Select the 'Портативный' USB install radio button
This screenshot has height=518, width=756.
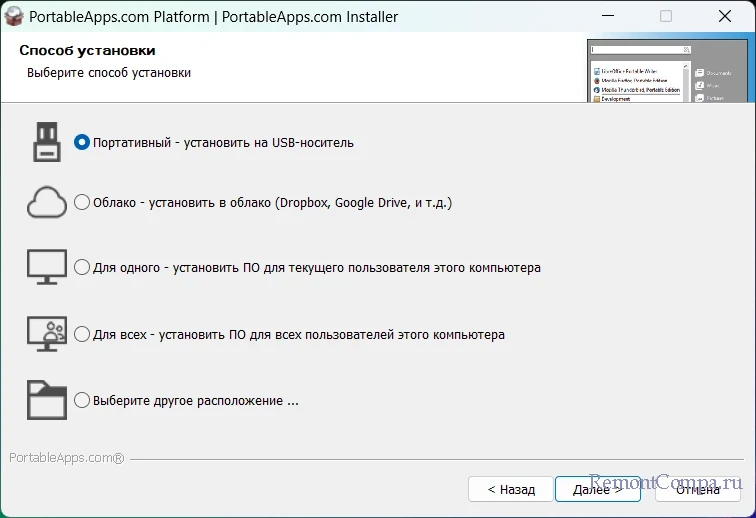pyautogui.click(x=82, y=142)
